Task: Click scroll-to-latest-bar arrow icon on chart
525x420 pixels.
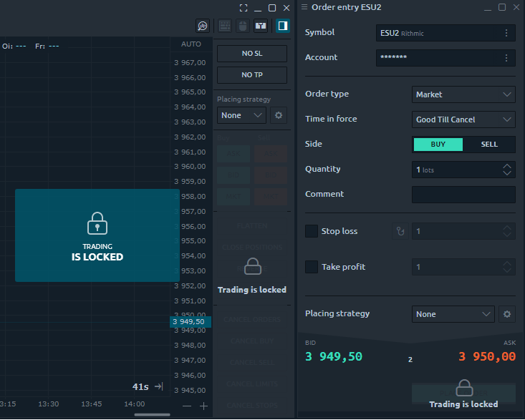Action: (159, 386)
